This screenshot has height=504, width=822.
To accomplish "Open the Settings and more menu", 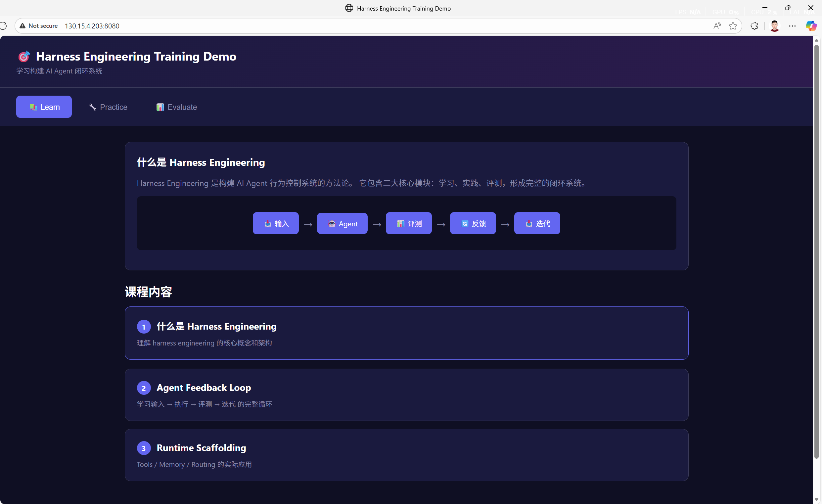I will (793, 26).
